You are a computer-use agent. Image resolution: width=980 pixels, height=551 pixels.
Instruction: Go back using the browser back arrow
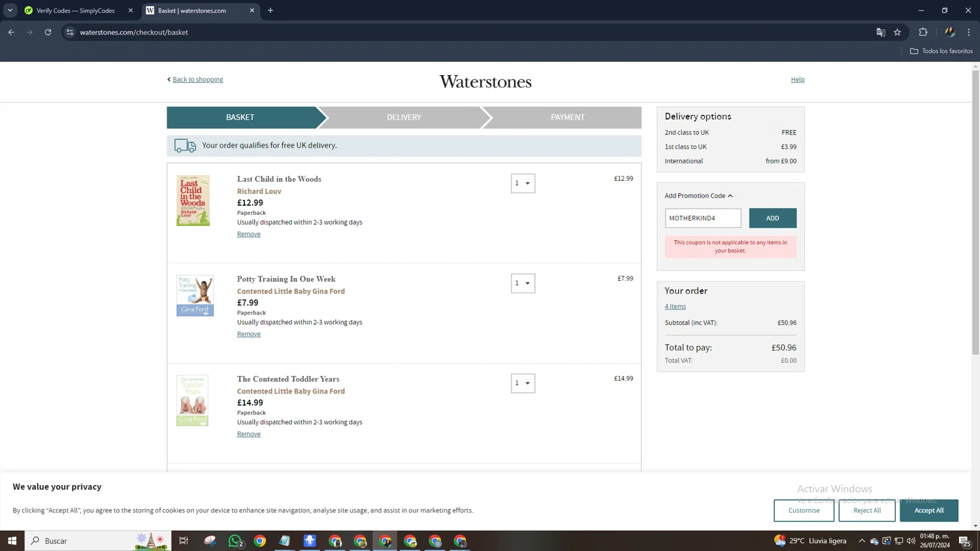(11, 32)
